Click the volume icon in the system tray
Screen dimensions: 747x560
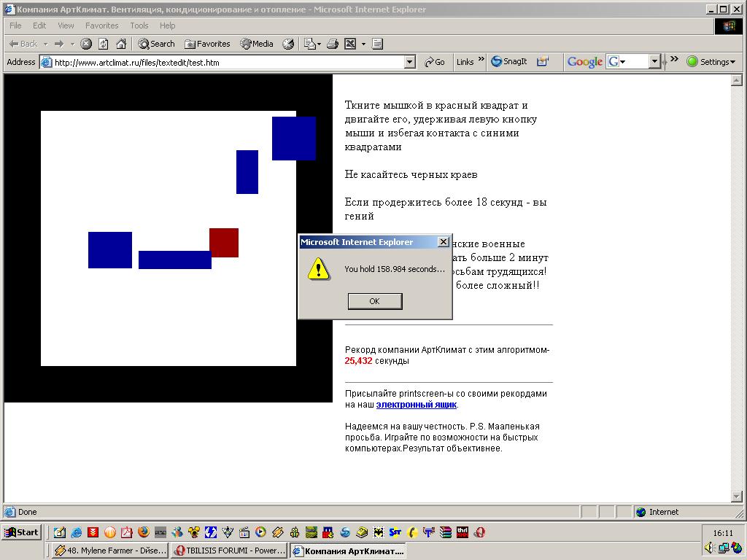coord(709,548)
